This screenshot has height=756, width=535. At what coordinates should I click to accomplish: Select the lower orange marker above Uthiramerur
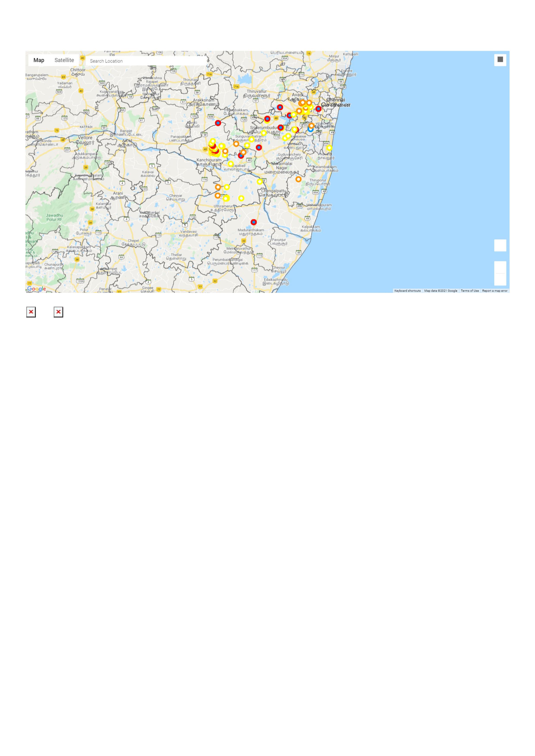(x=217, y=196)
